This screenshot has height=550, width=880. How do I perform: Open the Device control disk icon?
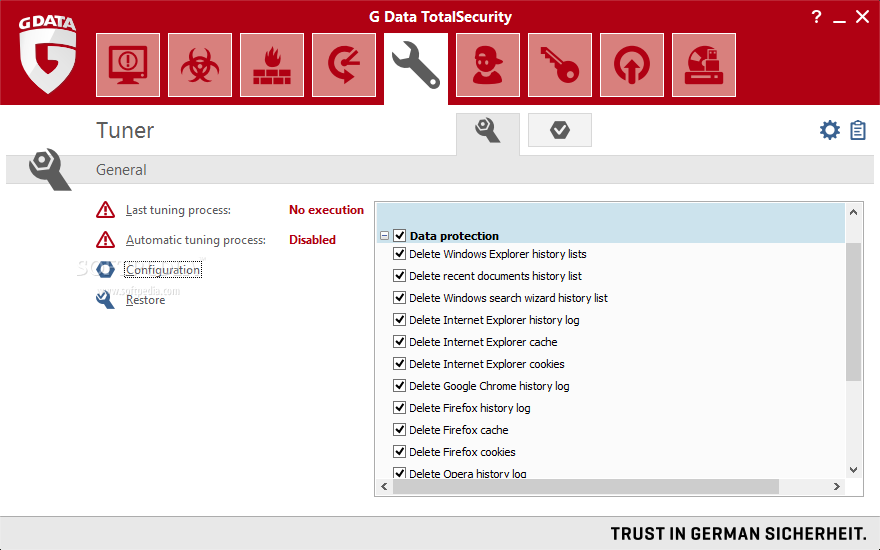704,65
